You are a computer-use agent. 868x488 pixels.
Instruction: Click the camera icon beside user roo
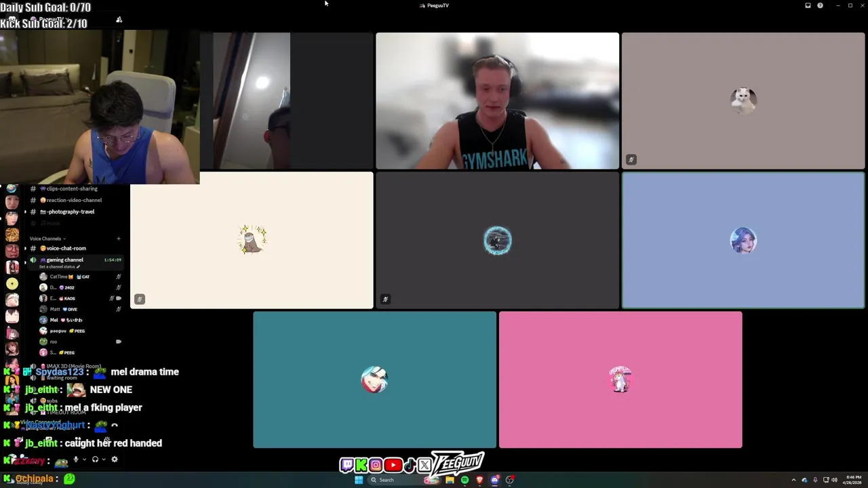click(119, 342)
